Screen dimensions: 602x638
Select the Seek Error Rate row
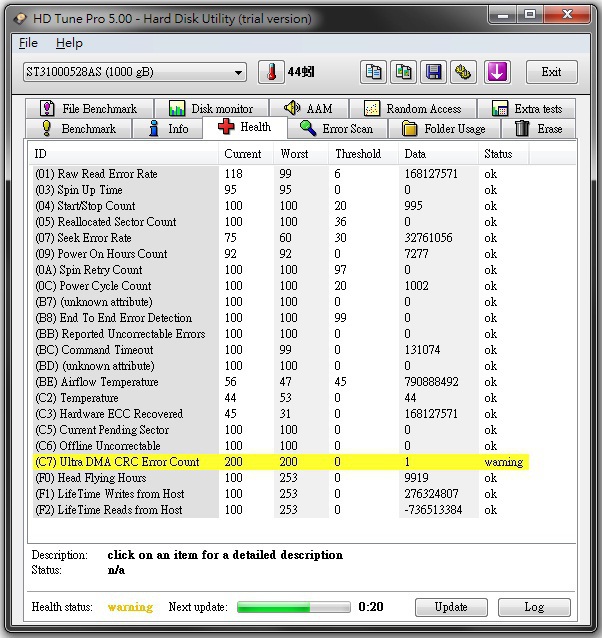(x=281, y=238)
